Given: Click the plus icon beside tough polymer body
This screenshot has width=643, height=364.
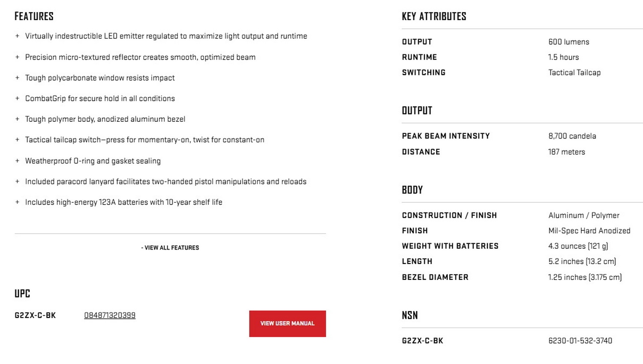Looking at the screenshot, I should pyautogui.click(x=17, y=119).
